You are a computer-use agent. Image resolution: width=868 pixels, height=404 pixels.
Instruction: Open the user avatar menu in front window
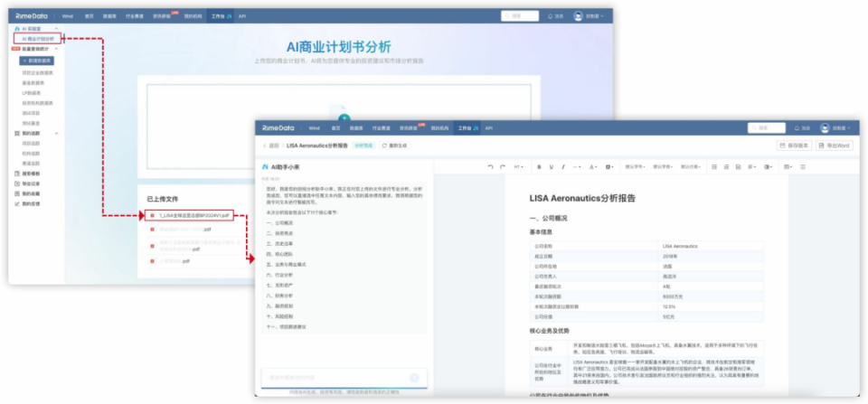coord(835,127)
